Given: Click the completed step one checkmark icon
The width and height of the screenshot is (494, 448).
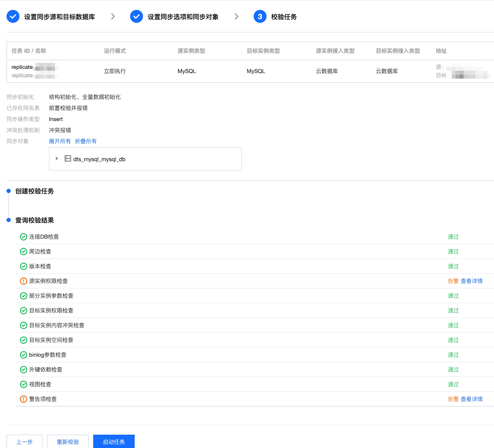Looking at the screenshot, I should (x=13, y=16).
